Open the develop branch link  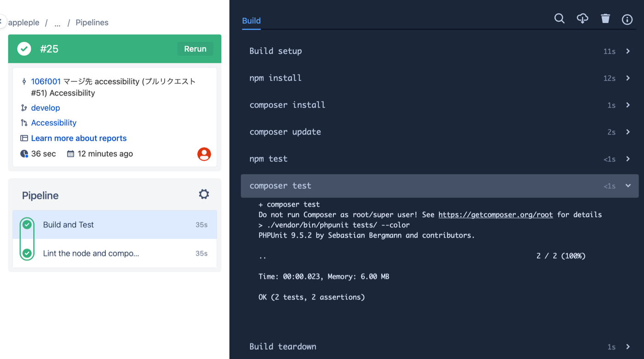[46, 108]
